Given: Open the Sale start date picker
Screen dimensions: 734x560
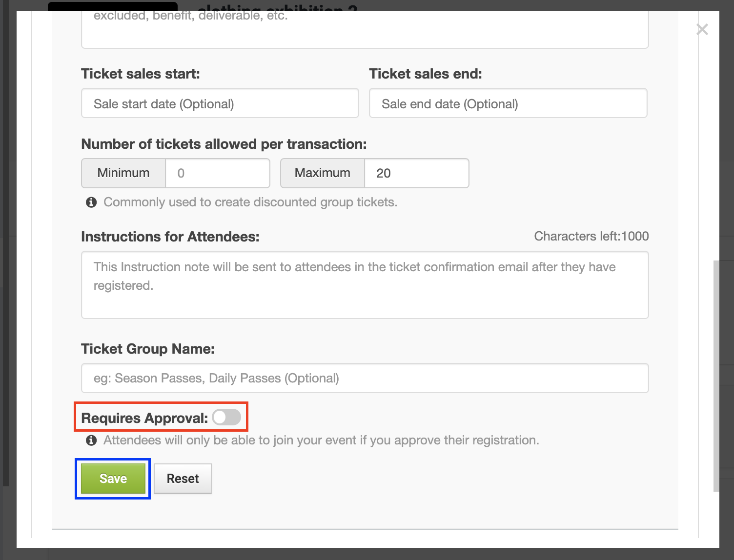Looking at the screenshot, I should (x=220, y=103).
